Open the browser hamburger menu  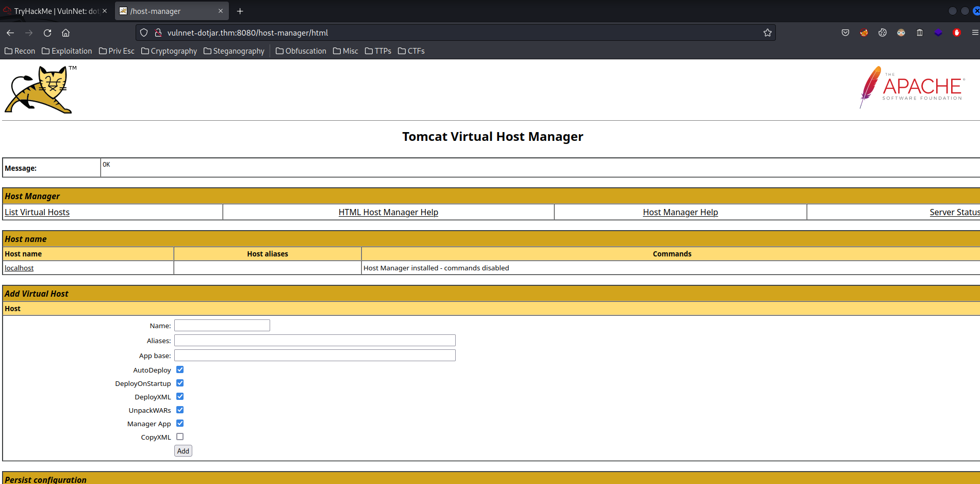point(975,33)
